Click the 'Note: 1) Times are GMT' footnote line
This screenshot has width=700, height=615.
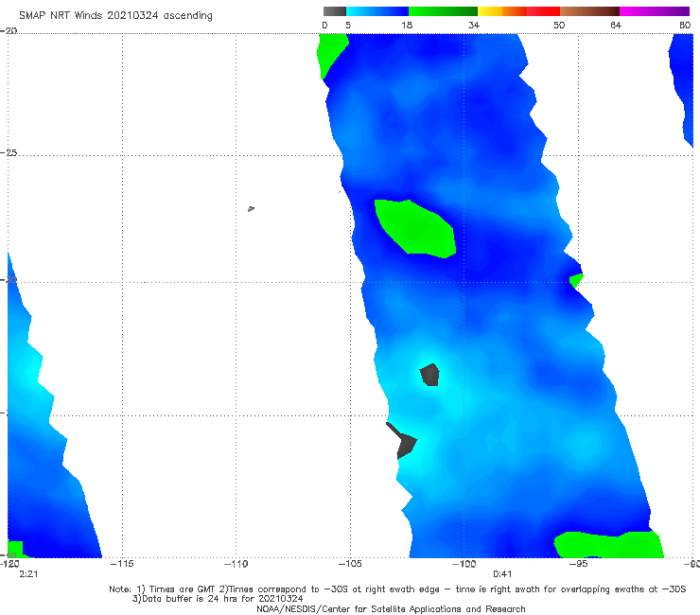click(x=397, y=589)
